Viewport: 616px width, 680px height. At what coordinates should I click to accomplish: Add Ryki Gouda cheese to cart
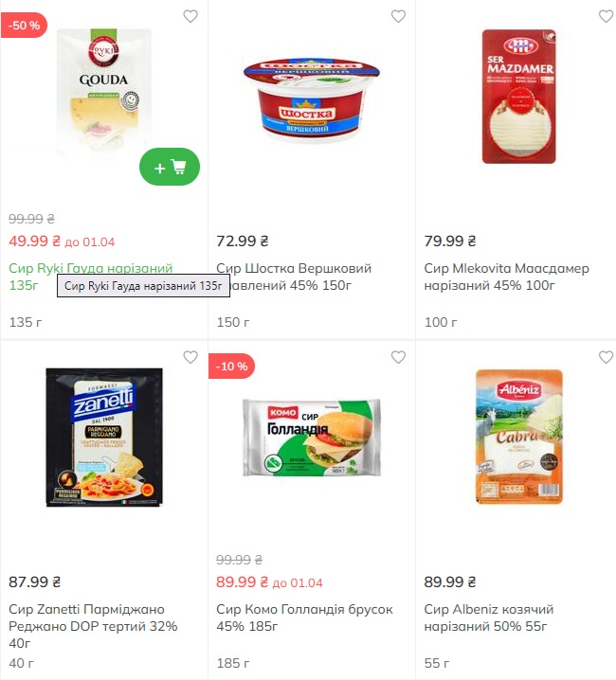point(170,167)
